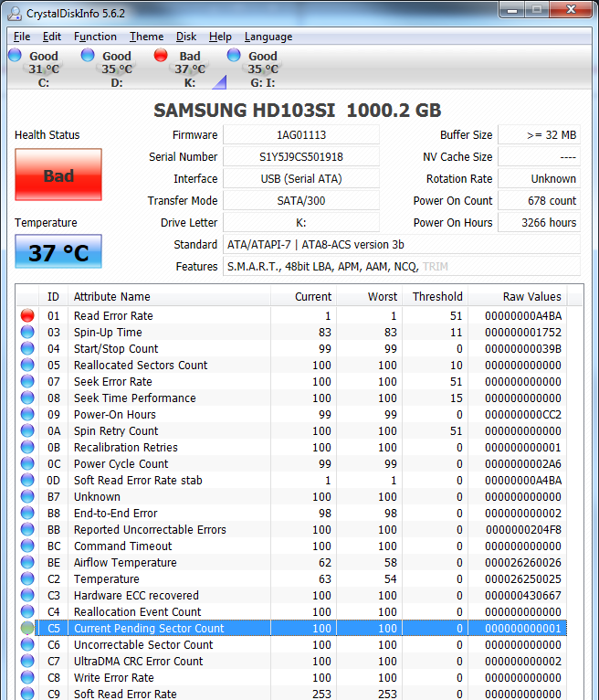Screen dimensions: 599x700
Task: Click the status icon for Airflow Temperature
Action: [27, 562]
